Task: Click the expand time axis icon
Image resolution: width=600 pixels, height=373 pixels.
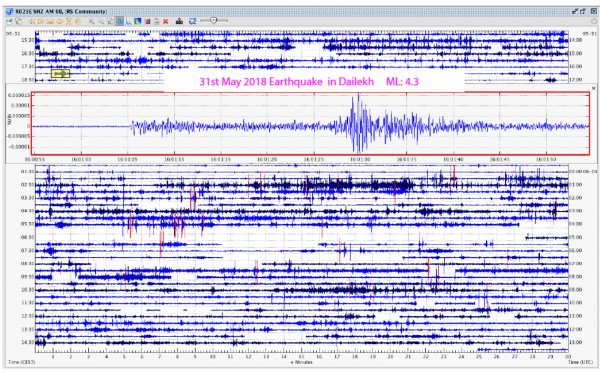Action: [x=59, y=21]
